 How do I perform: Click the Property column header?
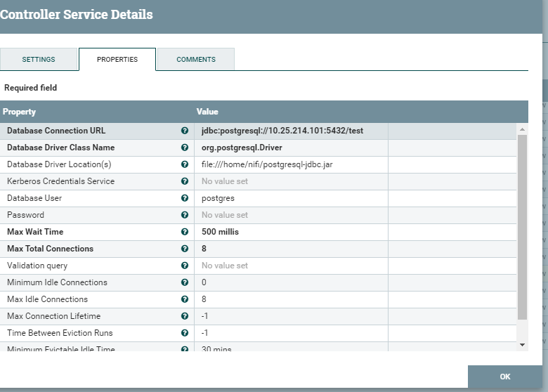point(19,112)
